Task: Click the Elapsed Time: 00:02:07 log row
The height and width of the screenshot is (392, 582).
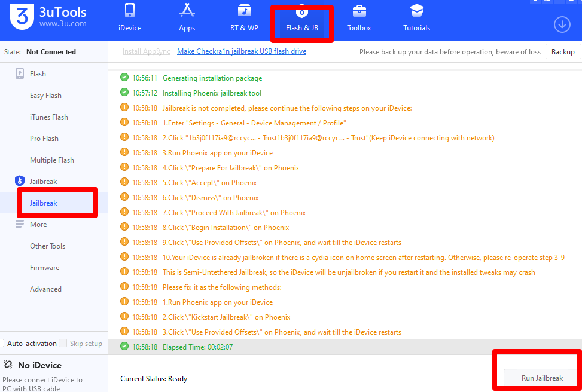Action: pyautogui.click(x=345, y=347)
